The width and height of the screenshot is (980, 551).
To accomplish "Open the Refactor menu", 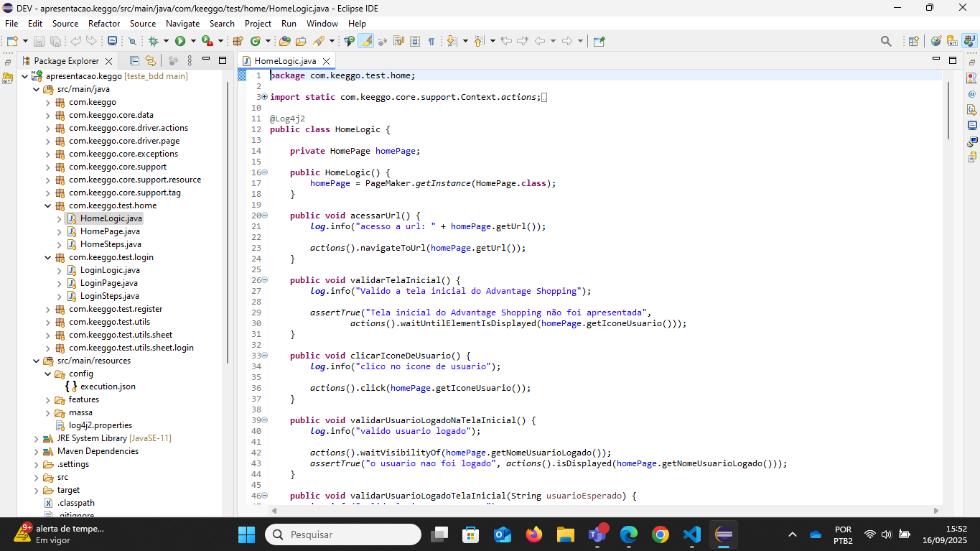I will point(104,24).
